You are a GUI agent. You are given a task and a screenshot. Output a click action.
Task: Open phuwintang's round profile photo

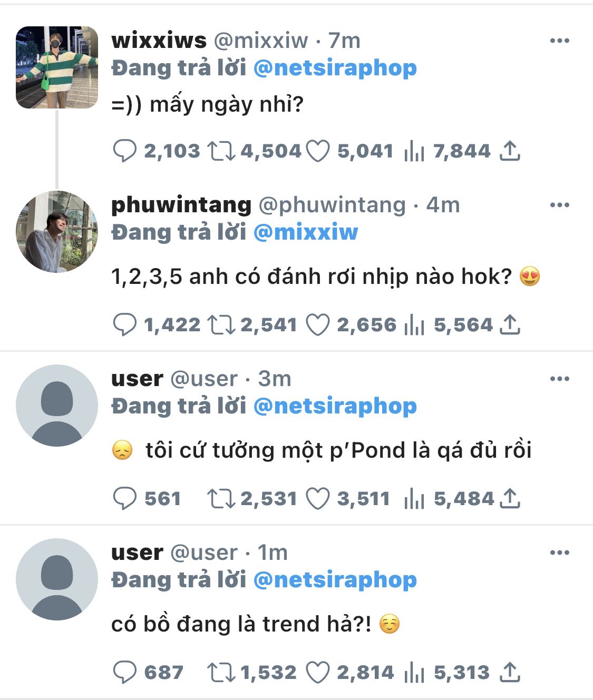pyautogui.click(x=57, y=232)
